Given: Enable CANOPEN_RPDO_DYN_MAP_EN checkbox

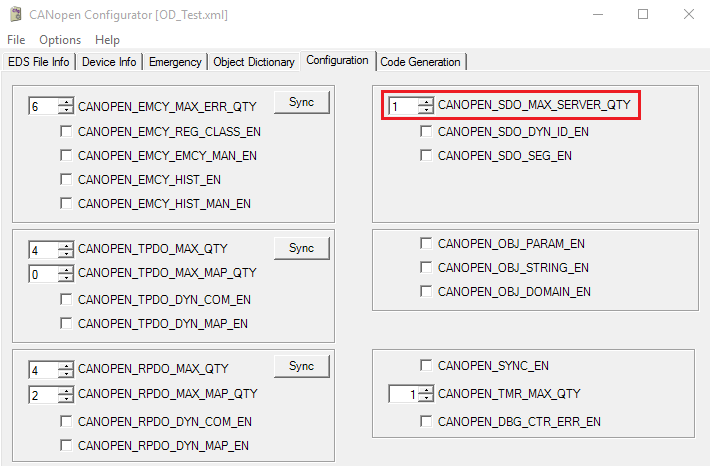Looking at the screenshot, I should (66, 446).
